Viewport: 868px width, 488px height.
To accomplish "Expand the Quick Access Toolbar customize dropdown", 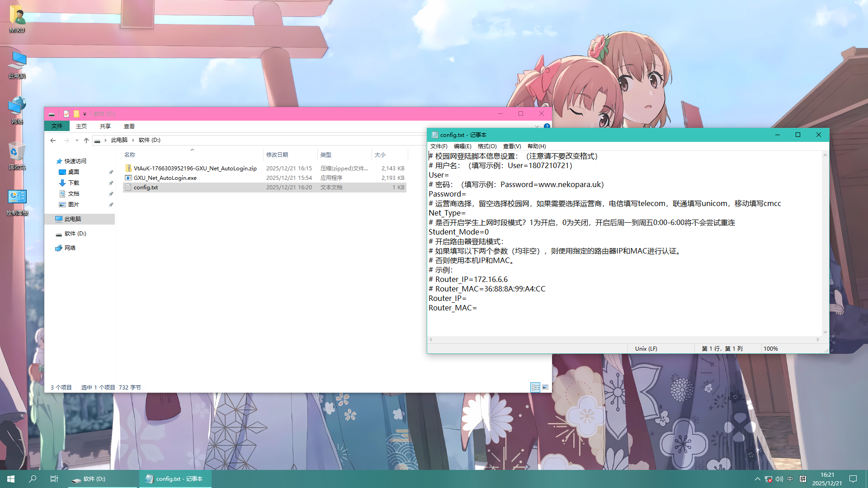I will pyautogui.click(x=85, y=114).
